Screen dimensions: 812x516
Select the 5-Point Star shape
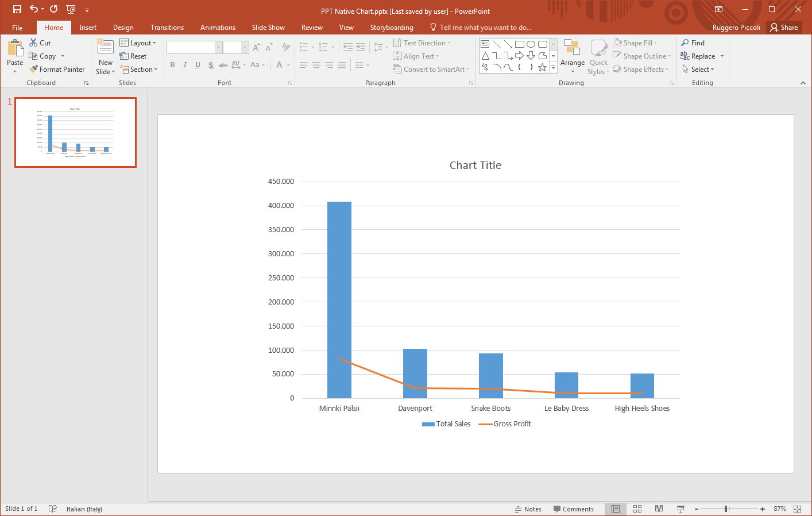click(542, 67)
